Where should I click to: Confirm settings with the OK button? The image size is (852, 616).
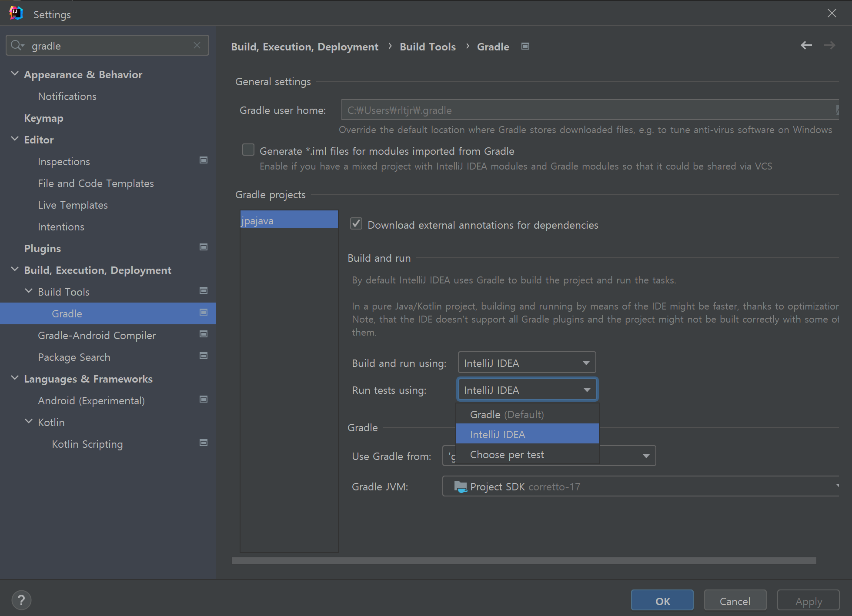(662, 601)
